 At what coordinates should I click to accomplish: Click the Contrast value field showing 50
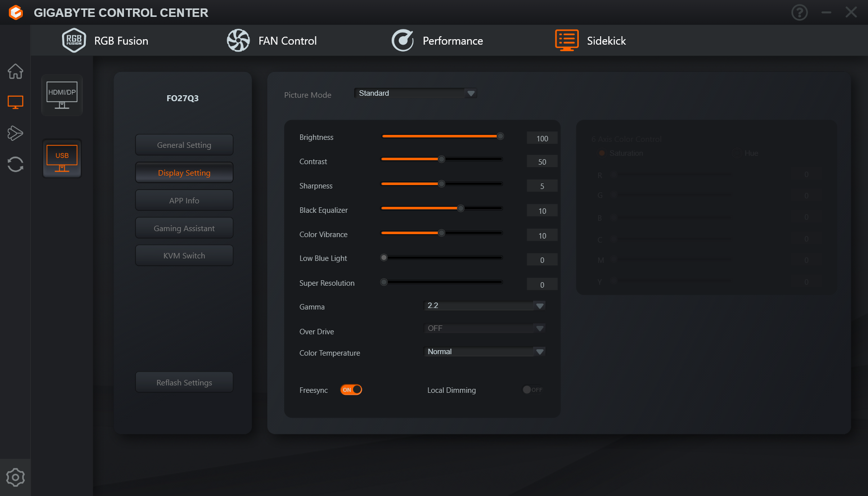pyautogui.click(x=542, y=162)
